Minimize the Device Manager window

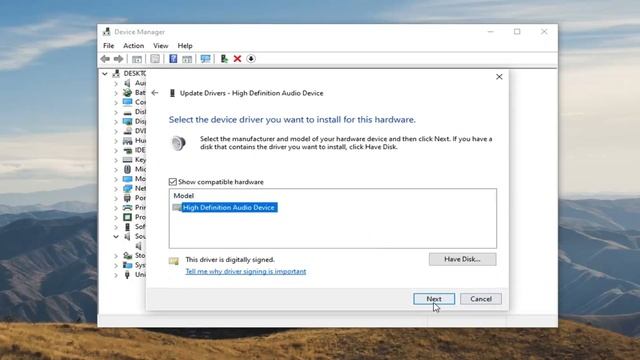tap(491, 31)
